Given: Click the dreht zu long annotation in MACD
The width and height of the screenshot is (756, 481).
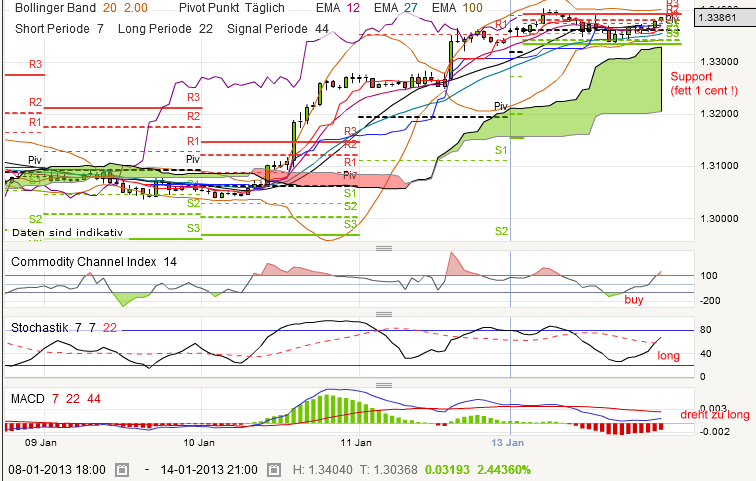Looking at the screenshot, I should [715, 414].
